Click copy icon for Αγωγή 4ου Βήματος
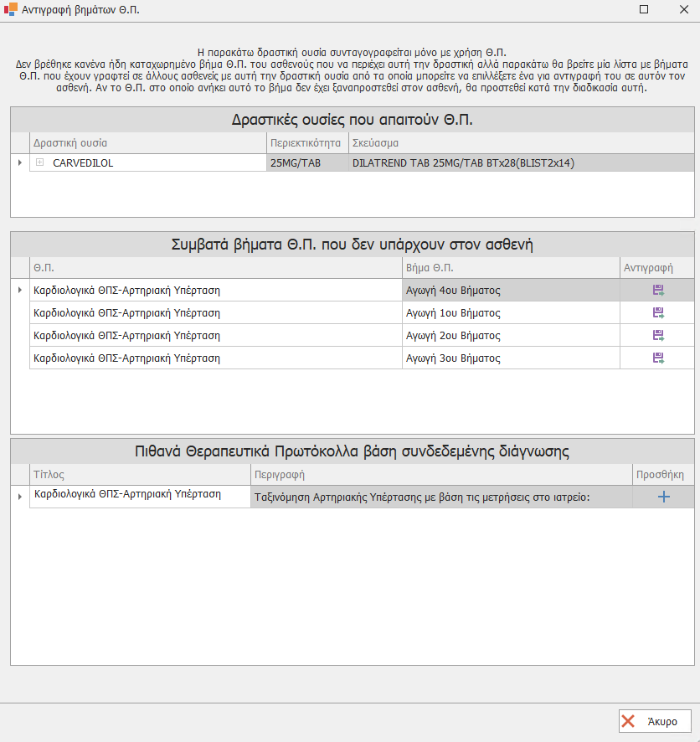Image resolution: width=700 pixels, height=742 pixels. tap(658, 291)
